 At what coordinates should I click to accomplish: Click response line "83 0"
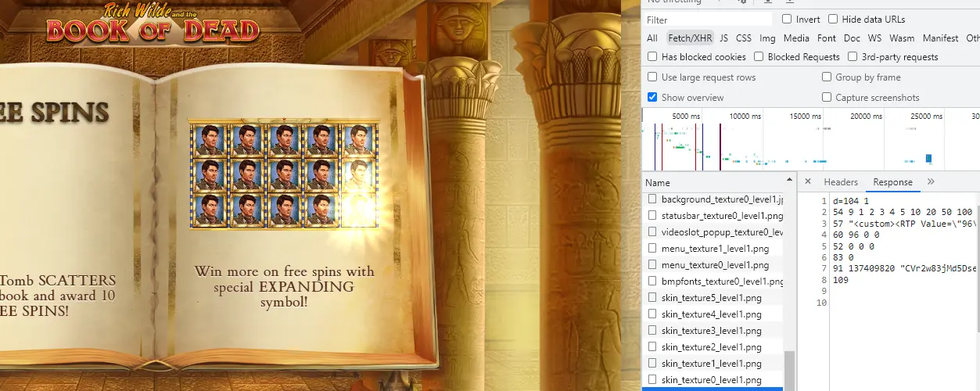845,257
